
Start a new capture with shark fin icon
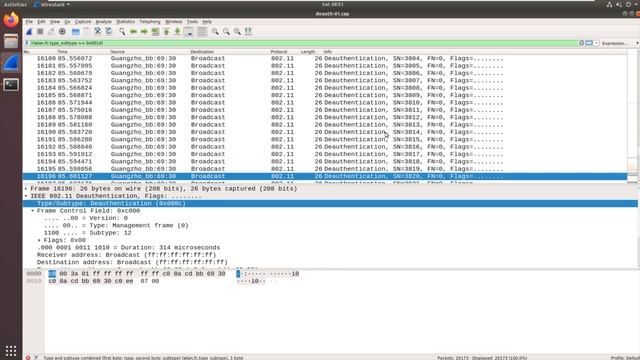[29, 31]
